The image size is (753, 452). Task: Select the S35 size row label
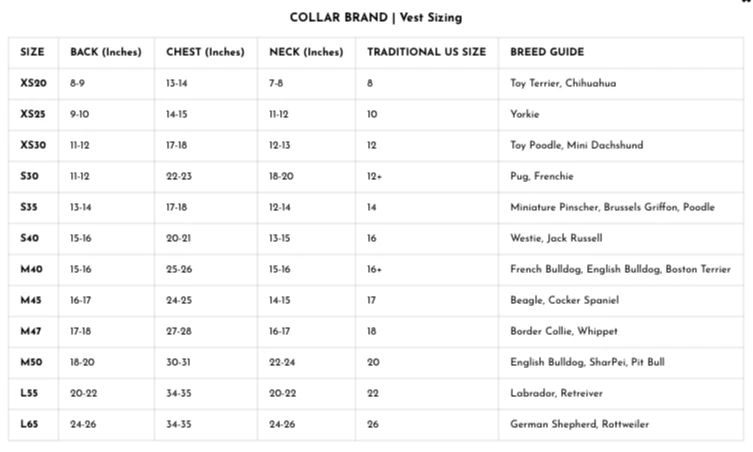click(29, 207)
